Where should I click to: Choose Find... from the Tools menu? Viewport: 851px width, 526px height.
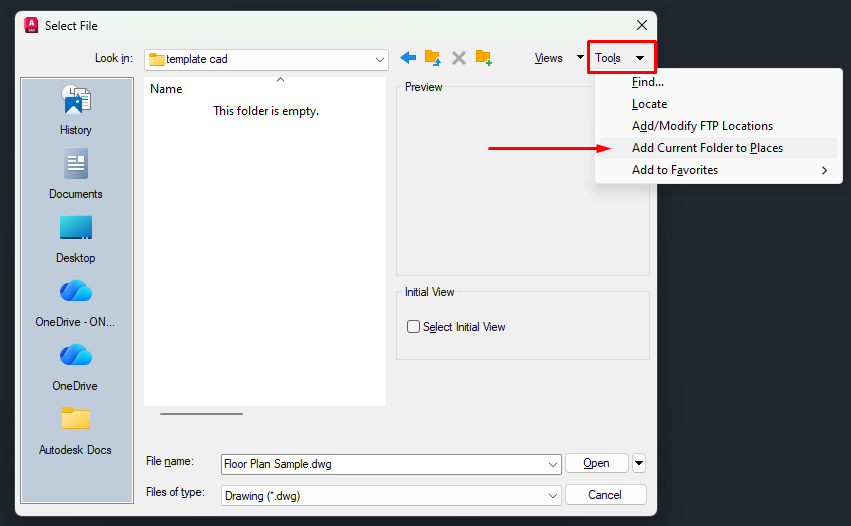click(x=719, y=82)
